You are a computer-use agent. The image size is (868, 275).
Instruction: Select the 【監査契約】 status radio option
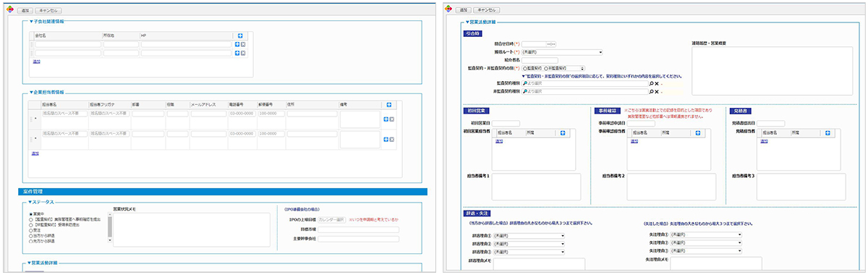pyautogui.click(x=30, y=220)
